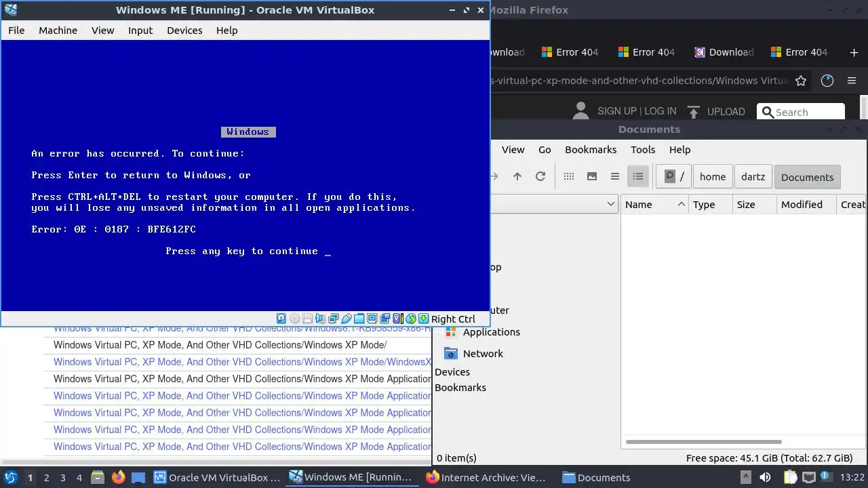The height and width of the screenshot is (488, 868).
Task: Click the root '/' path button in file manager
Action: 673,177
